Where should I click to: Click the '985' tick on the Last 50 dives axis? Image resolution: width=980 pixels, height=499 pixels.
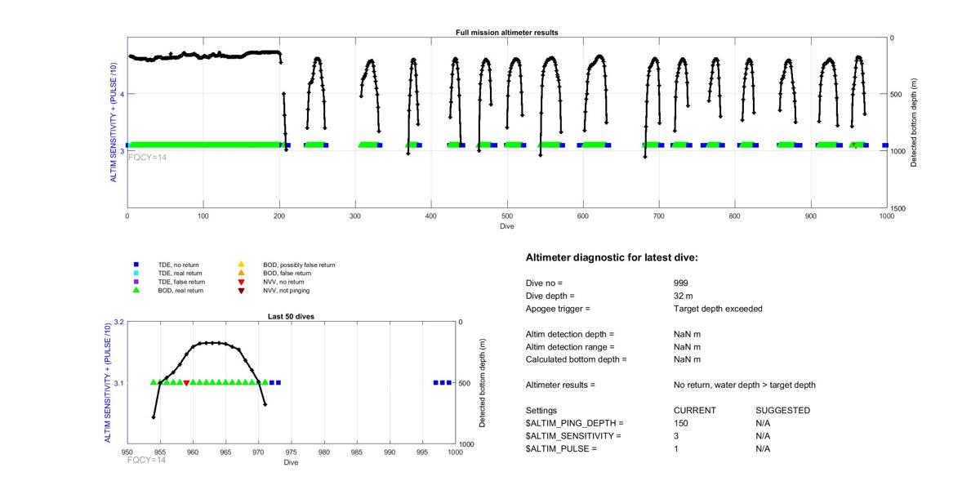pyautogui.click(x=357, y=452)
